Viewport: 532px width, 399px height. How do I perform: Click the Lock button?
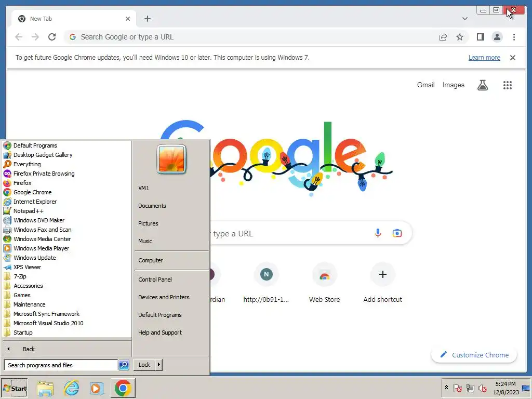(x=144, y=365)
